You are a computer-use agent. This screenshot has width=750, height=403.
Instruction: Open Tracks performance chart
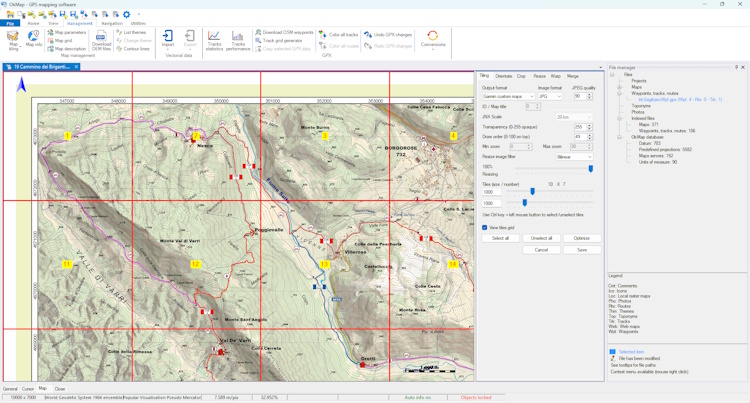[x=238, y=40]
